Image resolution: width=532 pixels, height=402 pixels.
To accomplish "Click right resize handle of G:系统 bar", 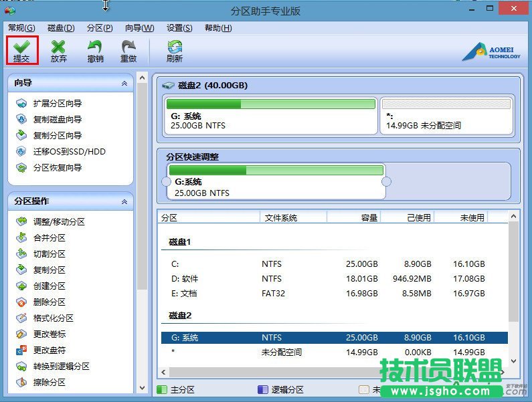I will (386, 181).
